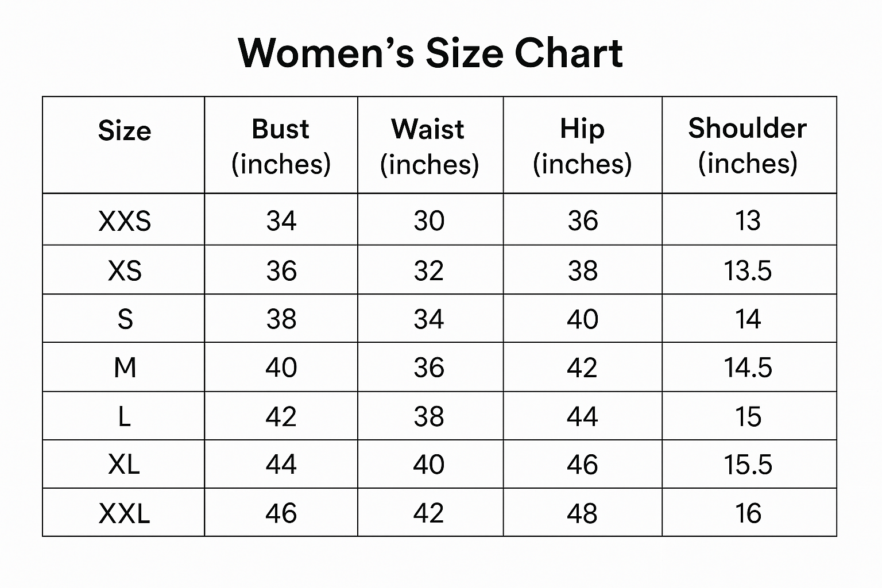Select the 13.5 shoulder value for XS
The width and height of the screenshot is (882, 588).
click(x=748, y=270)
